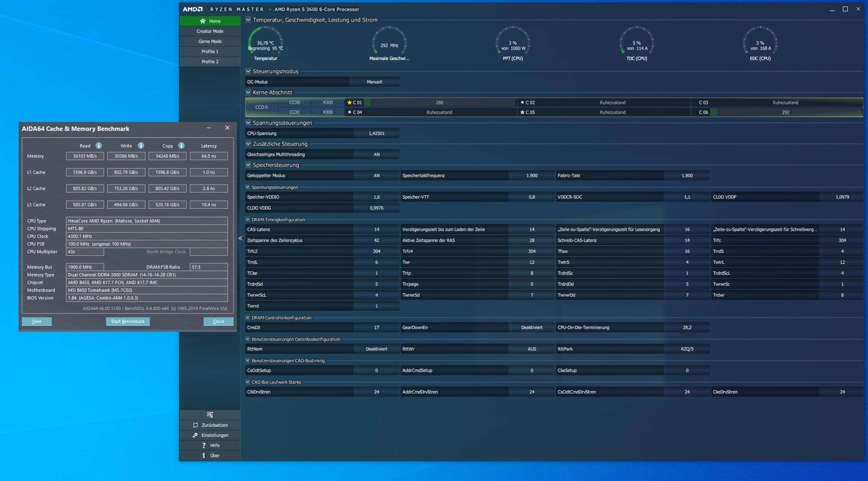Screen dimensions: 868x481
Task: Click Speichertaktfrequenz value 1.900
Action: click(531, 176)
